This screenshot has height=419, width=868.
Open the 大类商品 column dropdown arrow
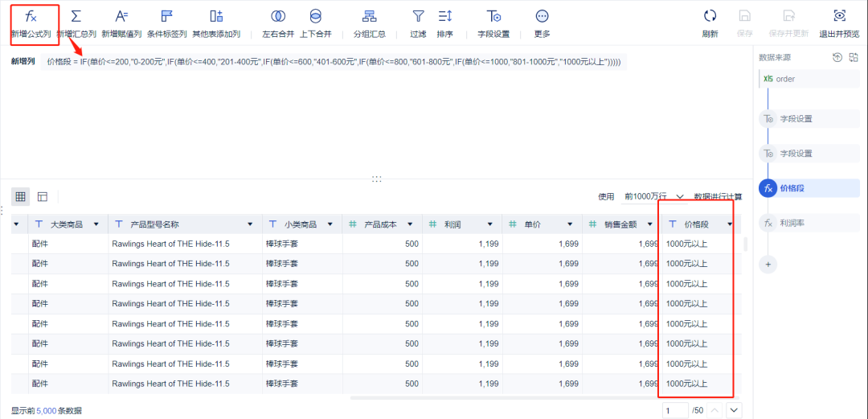pos(96,224)
